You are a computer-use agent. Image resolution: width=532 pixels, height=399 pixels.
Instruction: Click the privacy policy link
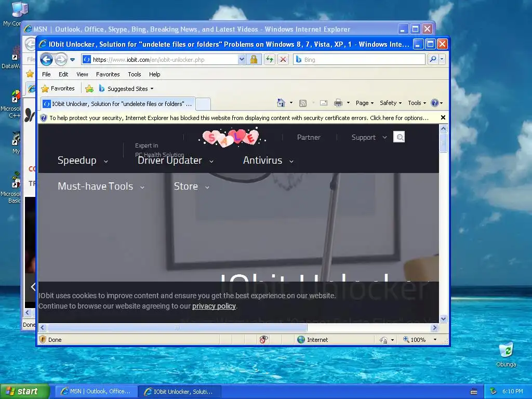(x=214, y=306)
